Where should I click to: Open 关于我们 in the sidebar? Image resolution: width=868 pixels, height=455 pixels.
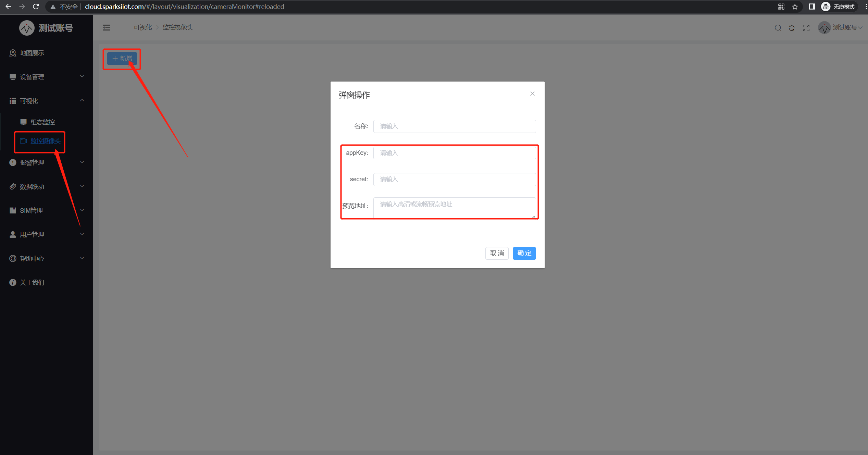click(32, 282)
